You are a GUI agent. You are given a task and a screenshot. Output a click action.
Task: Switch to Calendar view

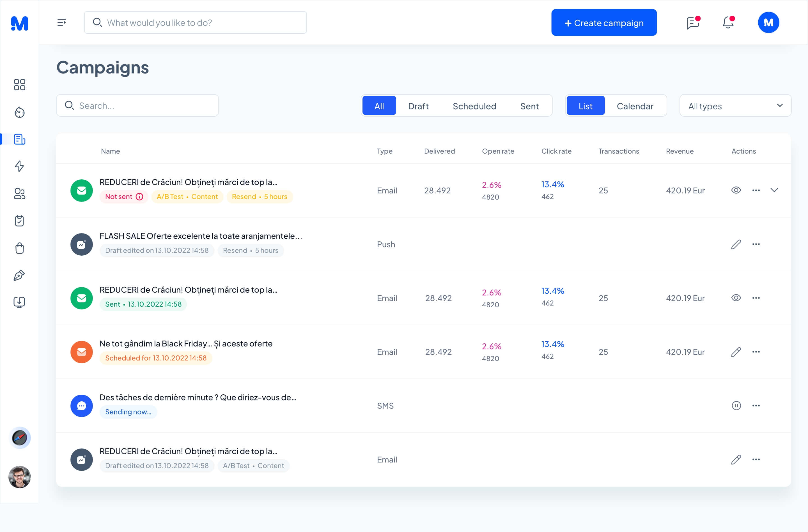[635, 106]
